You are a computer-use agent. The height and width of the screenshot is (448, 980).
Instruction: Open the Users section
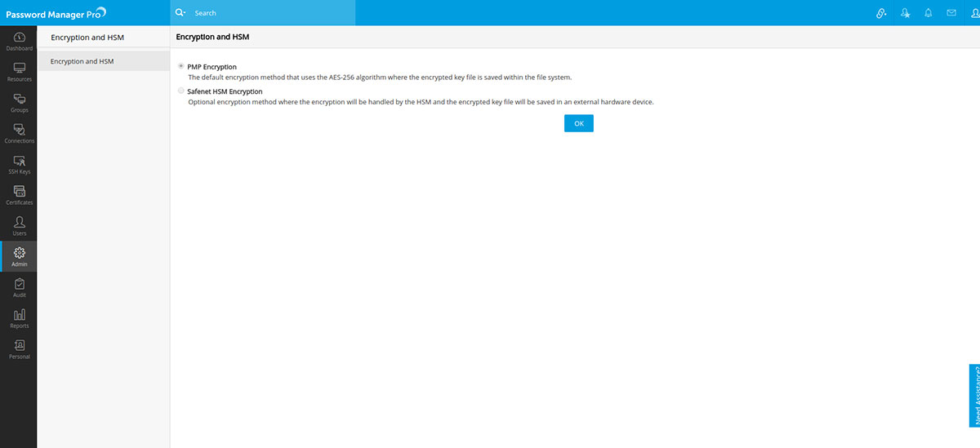[x=19, y=226]
